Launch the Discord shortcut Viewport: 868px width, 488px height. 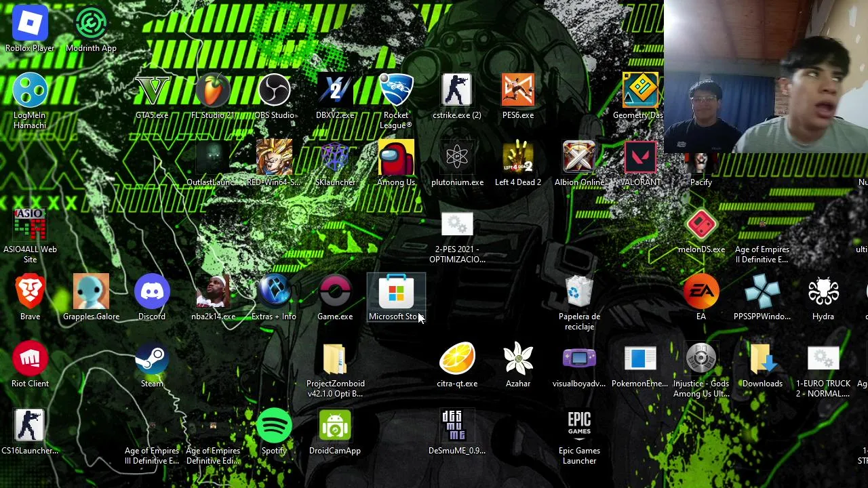(152, 291)
